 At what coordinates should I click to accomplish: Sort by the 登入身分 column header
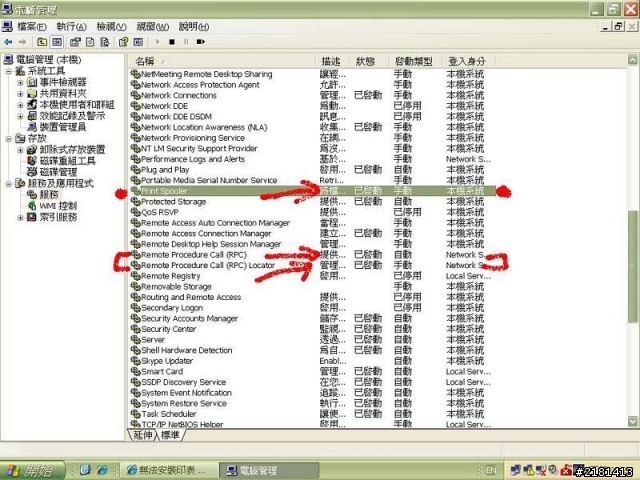click(469, 62)
